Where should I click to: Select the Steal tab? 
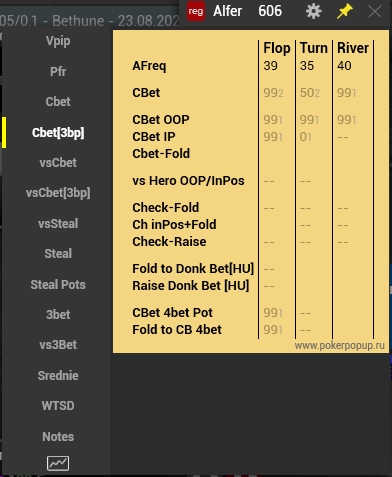pyautogui.click(x=58, y=254)
